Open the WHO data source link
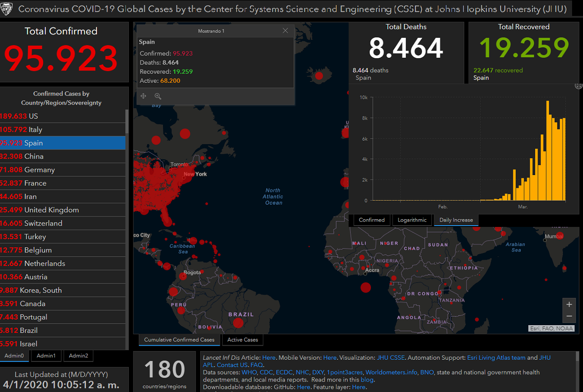 pyautogui.click(x=249, y=372)
